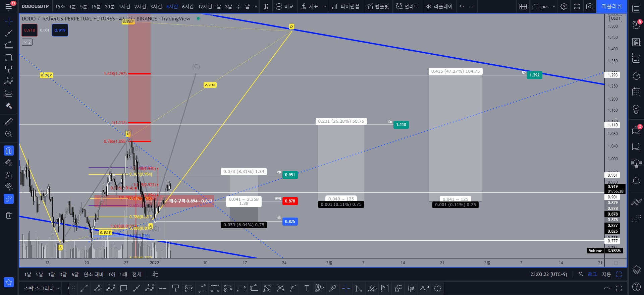This screenshot has width=644, height=295.
Task: Click the 0.919 buy price button
Action: [60, 30]
